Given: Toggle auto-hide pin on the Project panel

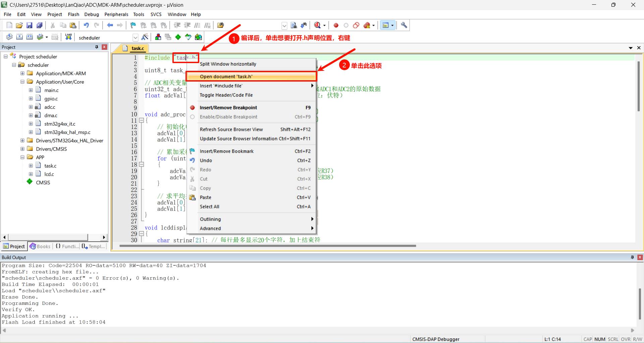Looking at the screenshot, I should tap(97, 47).
